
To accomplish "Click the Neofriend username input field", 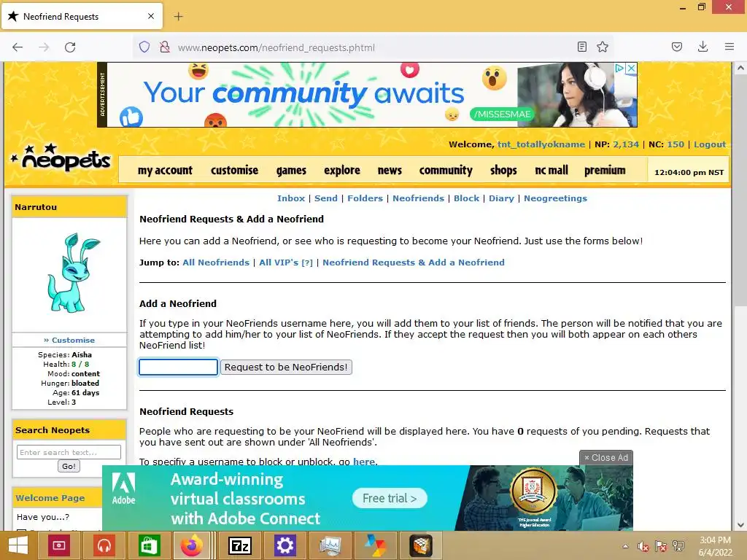I will [178, 367].
